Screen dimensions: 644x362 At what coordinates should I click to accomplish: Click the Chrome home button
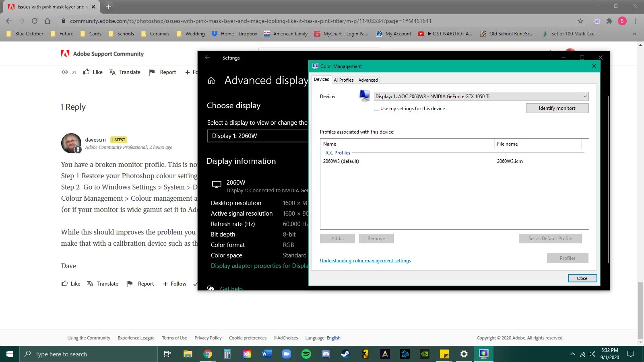pos(47,21)
